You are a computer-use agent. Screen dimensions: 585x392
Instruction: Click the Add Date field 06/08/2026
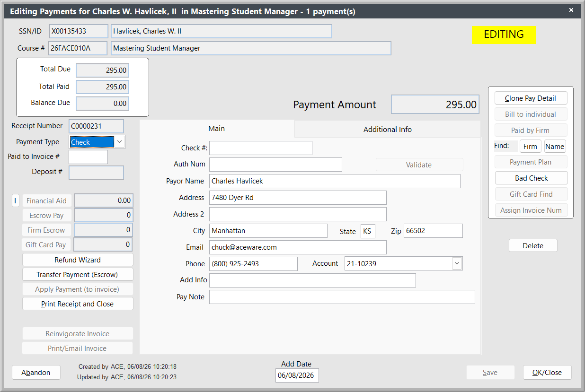tap(297, 375)
